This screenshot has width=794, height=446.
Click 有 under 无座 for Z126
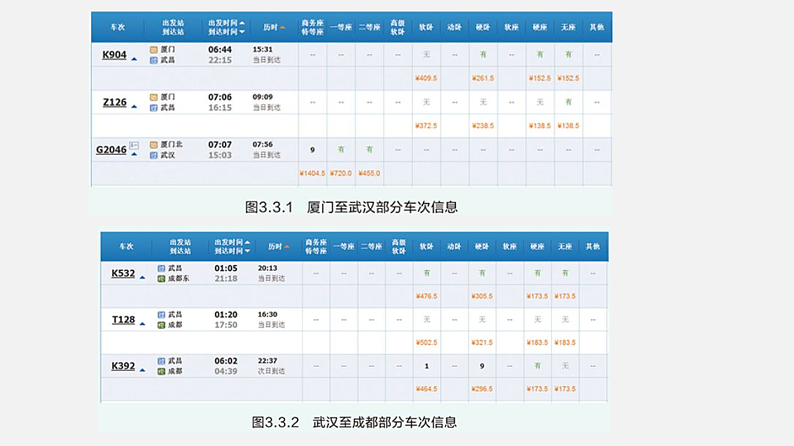pyautogui.click(x=568, y=102)
